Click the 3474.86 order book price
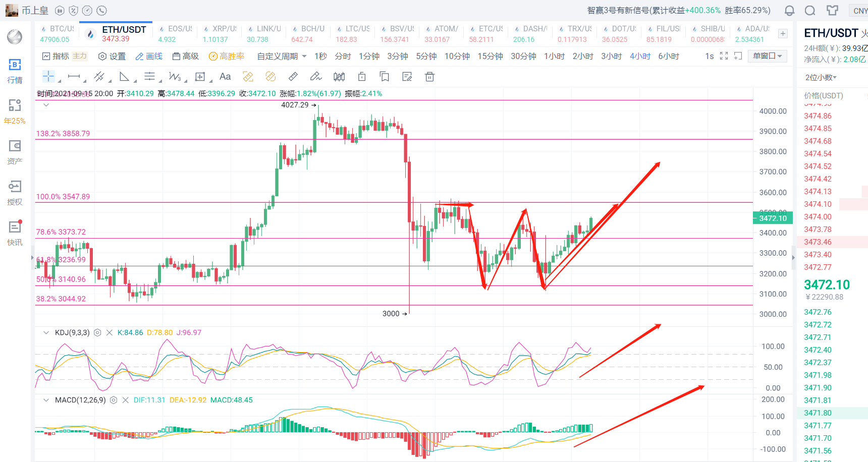This screenshot has width=868, height=462. pyautogui.click(x=818, y=116)
